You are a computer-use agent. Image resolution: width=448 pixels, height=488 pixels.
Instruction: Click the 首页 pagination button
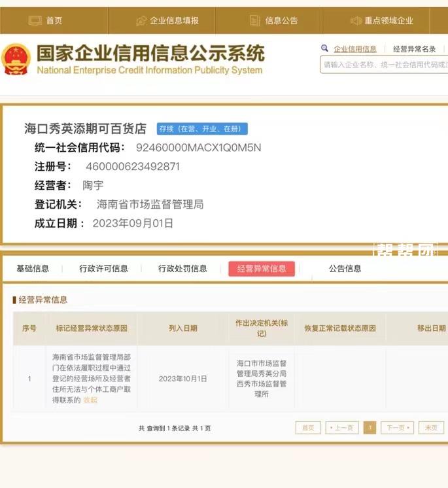tap(308, 428)
